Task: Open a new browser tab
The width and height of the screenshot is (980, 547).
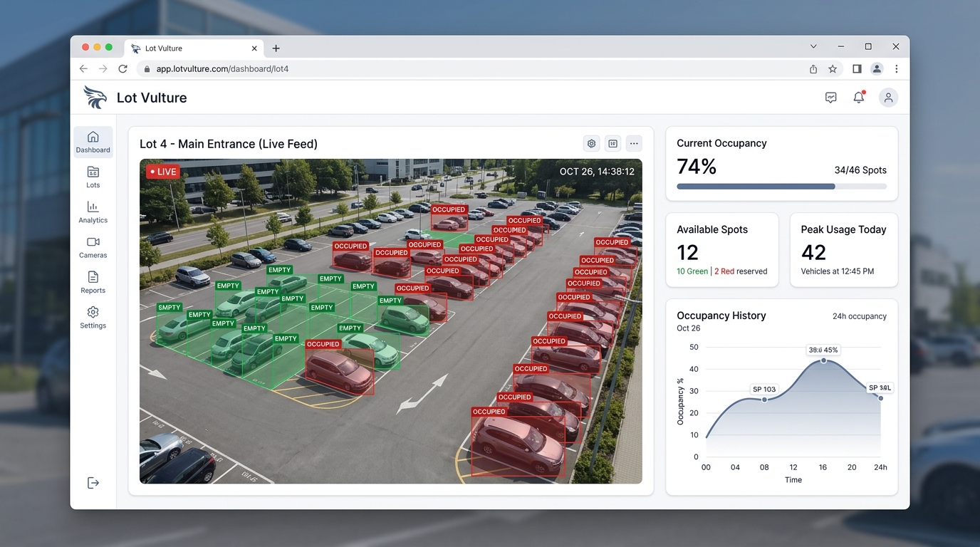Action: [x=276, y=48]
